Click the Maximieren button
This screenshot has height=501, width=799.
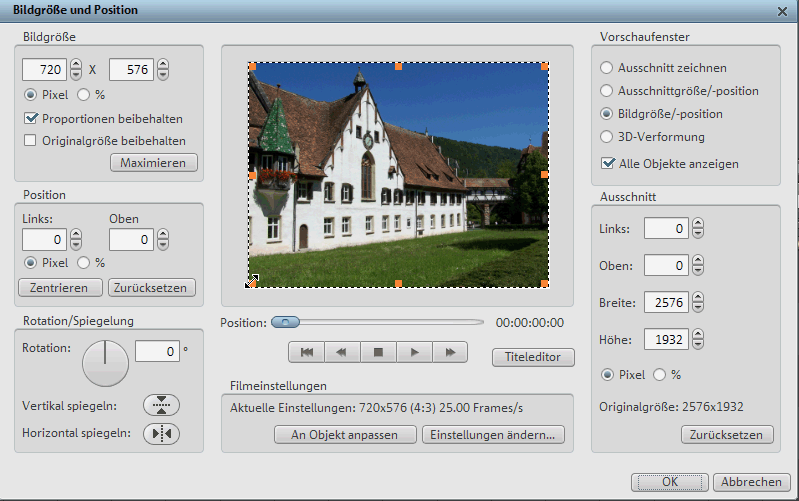tap(154, 163)
